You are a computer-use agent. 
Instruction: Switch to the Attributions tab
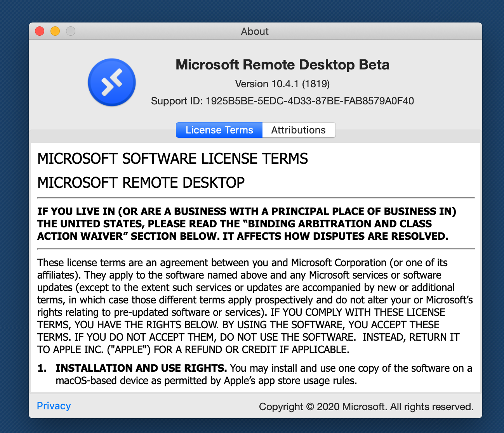(299, 130)
